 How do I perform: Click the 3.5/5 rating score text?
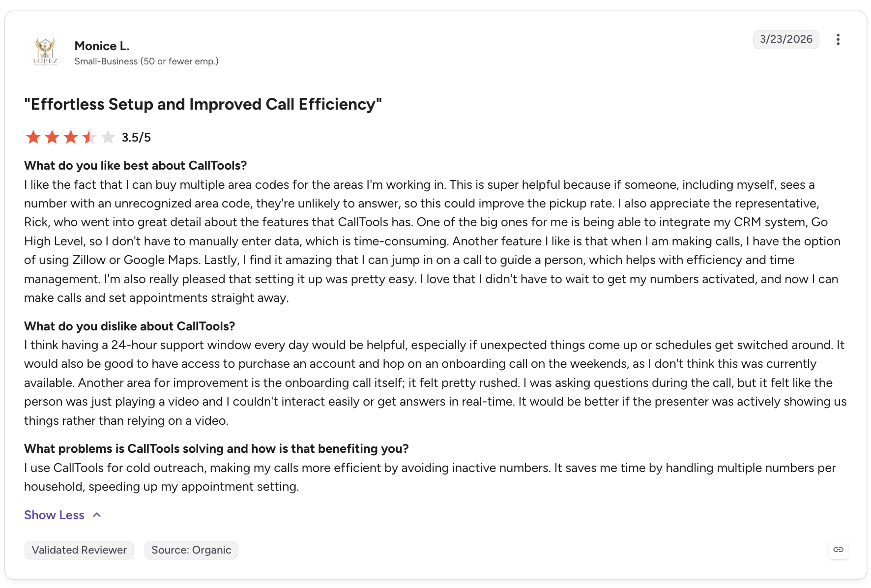136,138
